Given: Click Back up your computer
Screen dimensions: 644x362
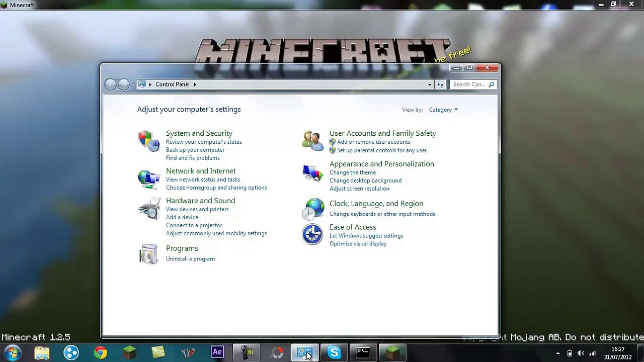Looking at the screenshot, I should [195, 150].
